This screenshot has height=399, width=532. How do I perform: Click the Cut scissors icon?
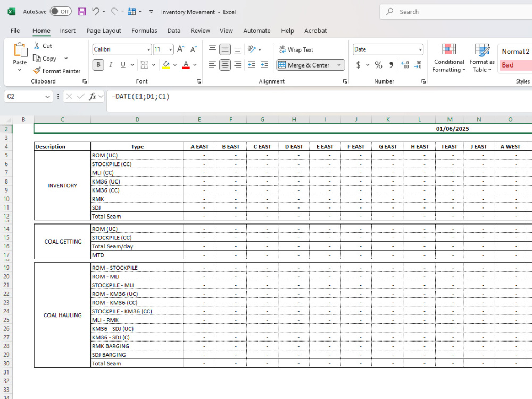[x=37, y=46]
